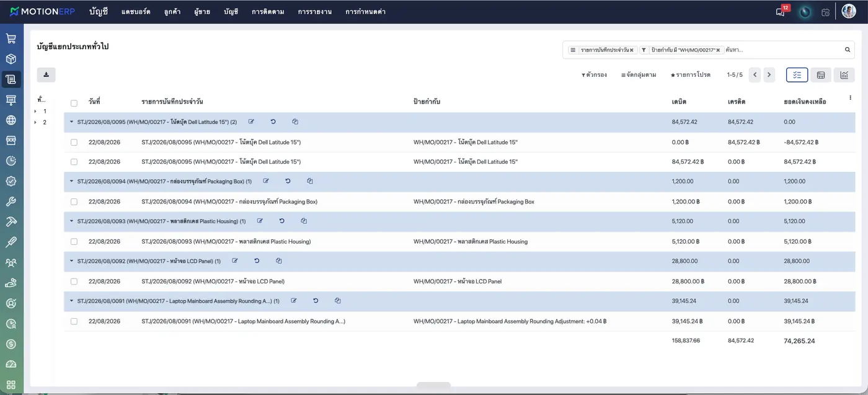Remove the รายการบันทึกประจำวัน group facet
Image resolution: width=868 pixels, height=395 pixels.
coord(631,50)
